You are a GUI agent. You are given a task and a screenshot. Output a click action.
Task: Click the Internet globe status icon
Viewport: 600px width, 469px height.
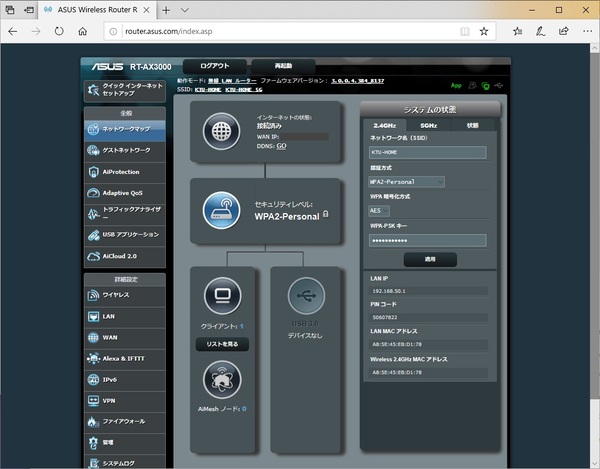(x=219, y=133)
